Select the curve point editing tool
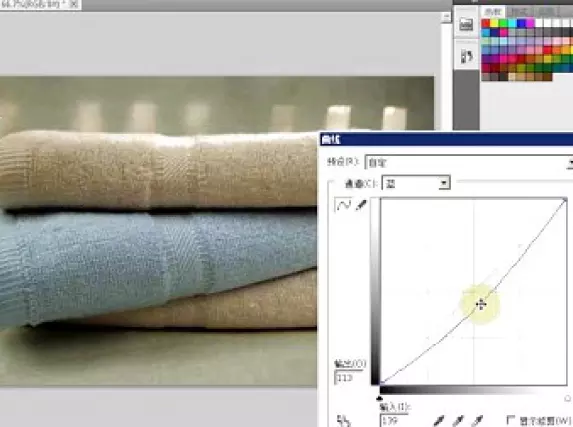This screenshot has width=573, height=427. (344, 205)
